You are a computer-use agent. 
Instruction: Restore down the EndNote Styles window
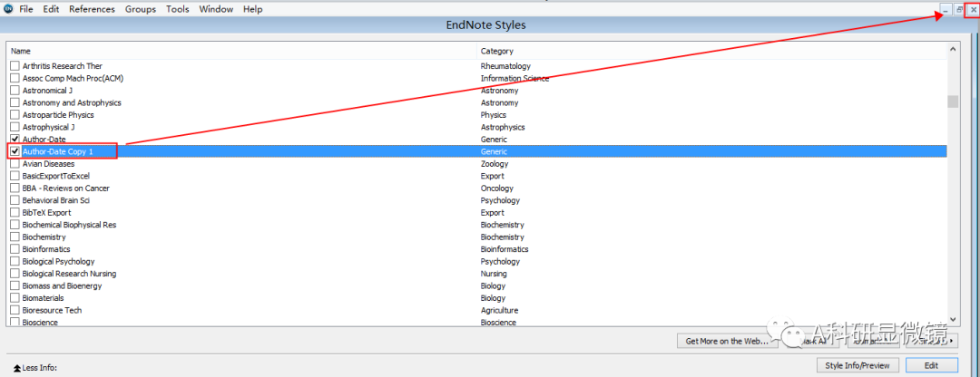959,10
